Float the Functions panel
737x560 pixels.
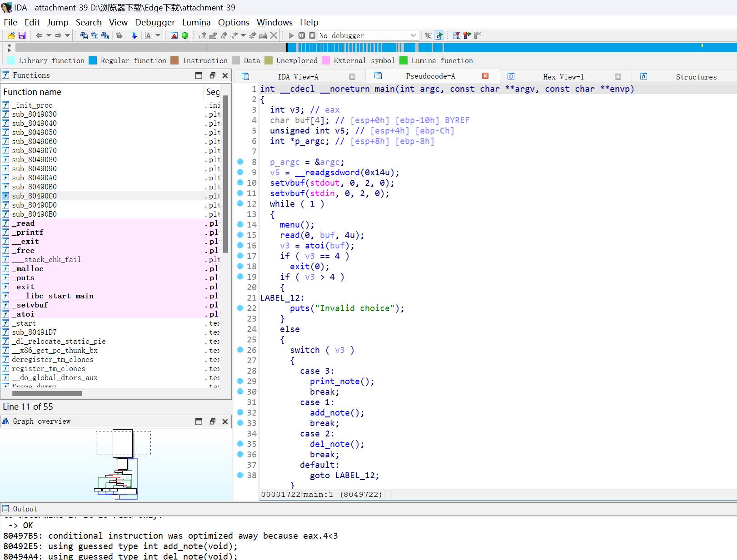pyautogui.click(x=212, y=75)
